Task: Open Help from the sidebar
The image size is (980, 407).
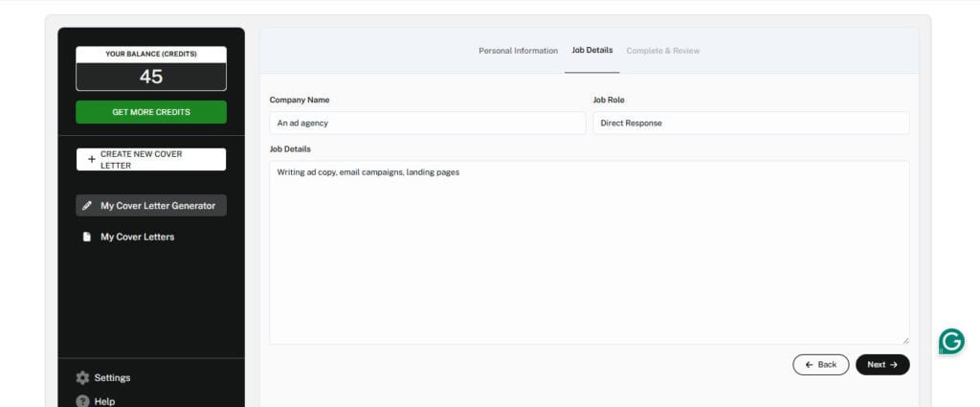Action: [x=104, y=401]
